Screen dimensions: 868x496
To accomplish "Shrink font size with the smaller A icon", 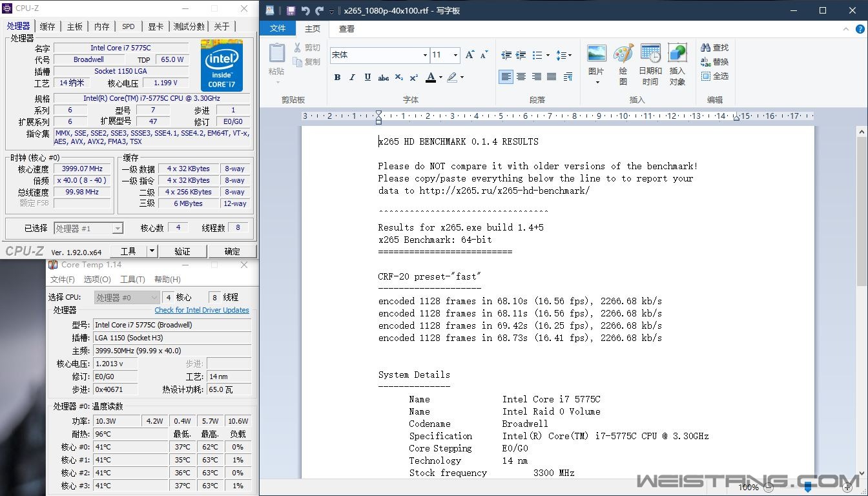I will pos(484,55).
